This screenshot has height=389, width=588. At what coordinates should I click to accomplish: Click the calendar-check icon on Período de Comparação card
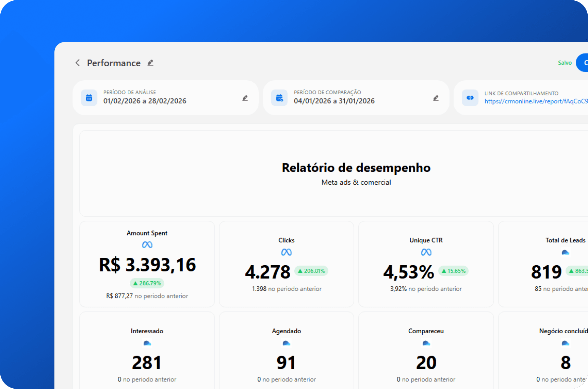[x=279, y=98]
